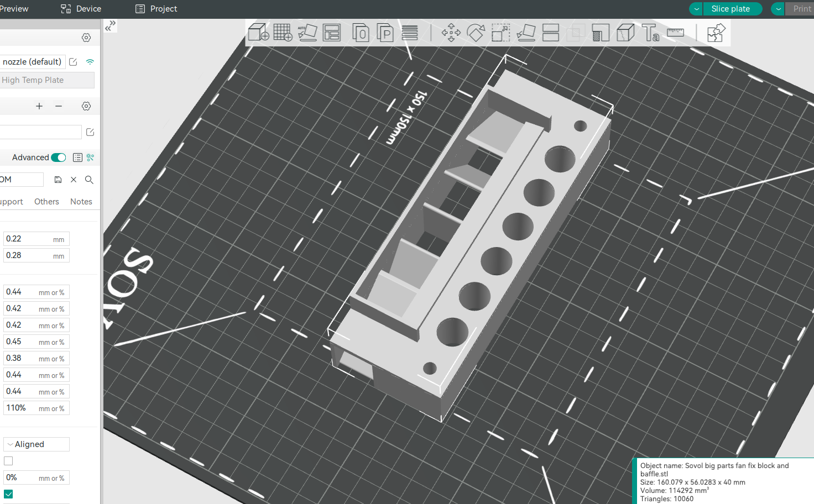Click the save preset floppy icon
This screenshot has width=814, height=504.
pyautogui.click(x=58, y=180)
